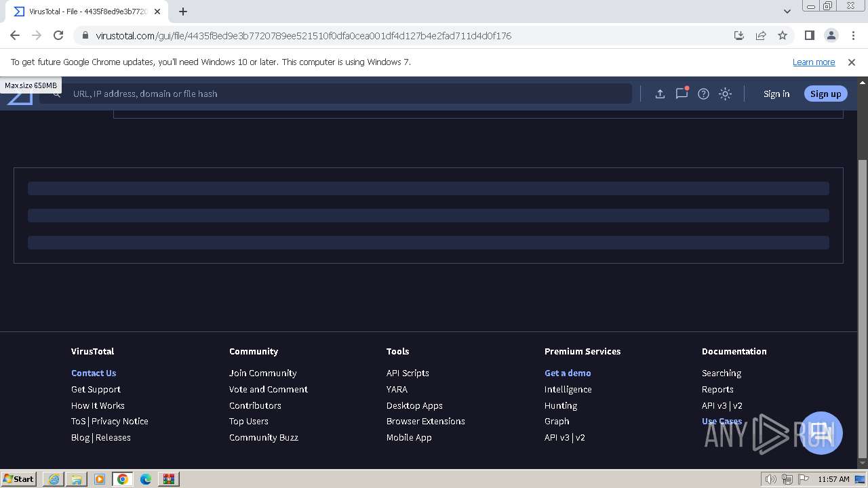Screen dimensions: 868x488
Task: Open the Join Community link
Action: click(x=262, y=373)
